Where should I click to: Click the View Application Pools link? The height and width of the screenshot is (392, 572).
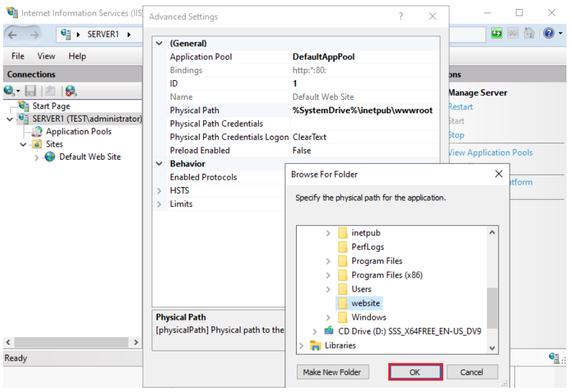point(489,153)
